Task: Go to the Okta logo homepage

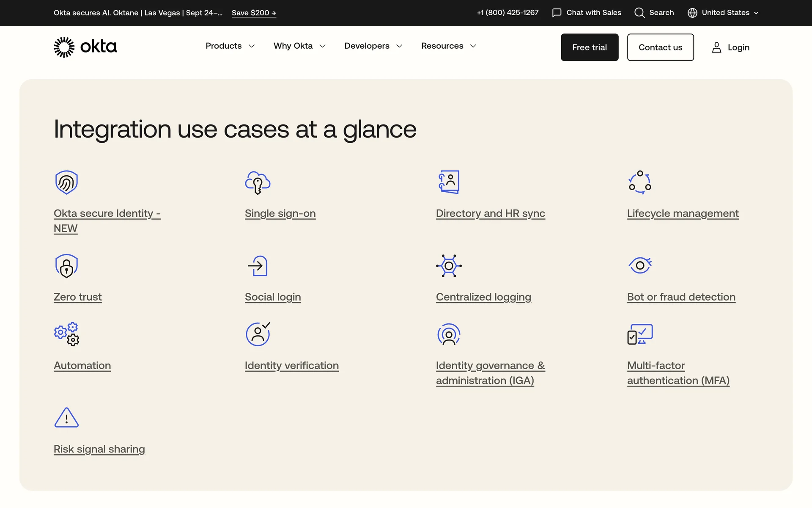Action: [x=85, y=47]
